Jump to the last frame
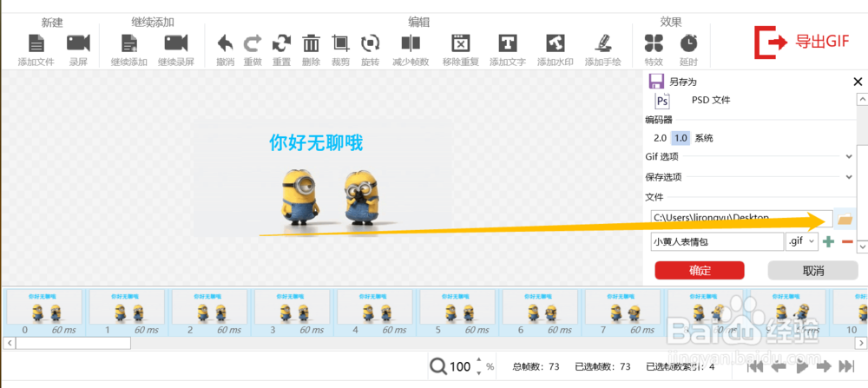This screenshot has height=388, width=868. [x=846, y=366]
